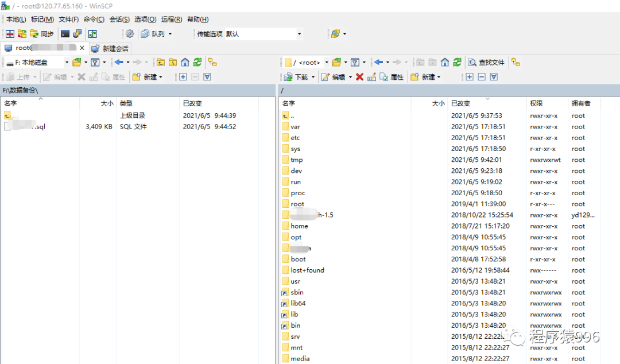Click the Keep Remote Directory Up To Date icon
Viewport: 620px width, 364px height.
[x=92, y=34]
